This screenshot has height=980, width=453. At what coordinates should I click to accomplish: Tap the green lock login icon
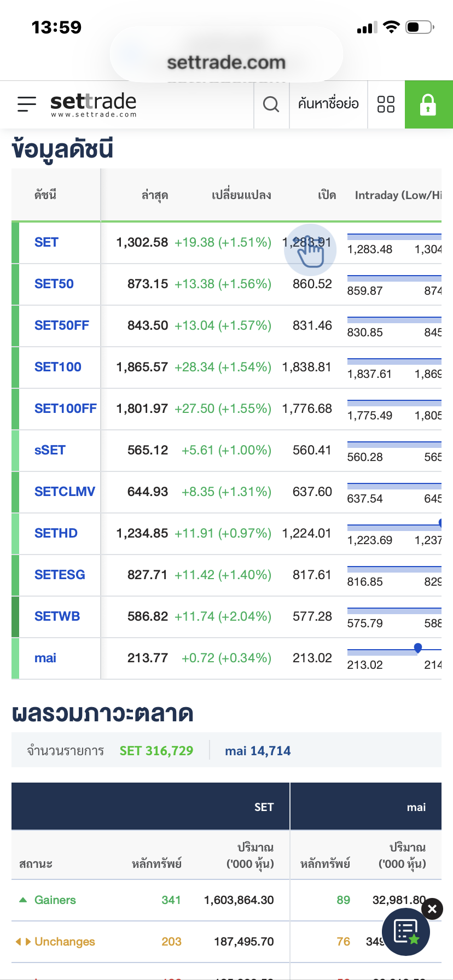pos(428,104)
